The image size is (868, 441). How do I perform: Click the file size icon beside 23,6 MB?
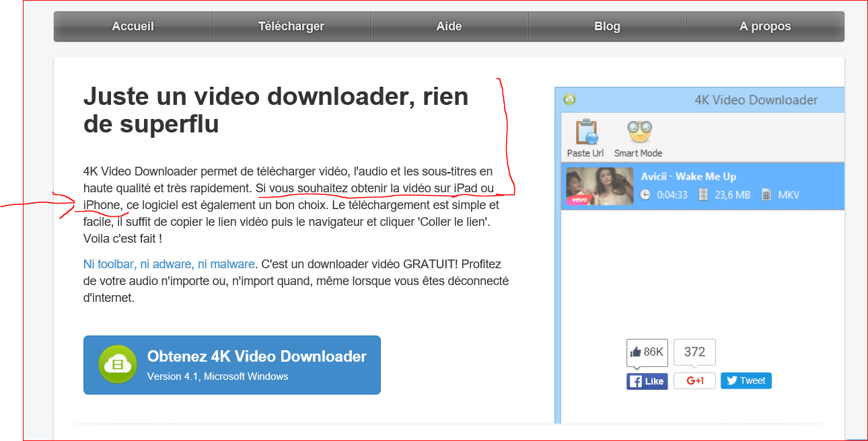704,195
